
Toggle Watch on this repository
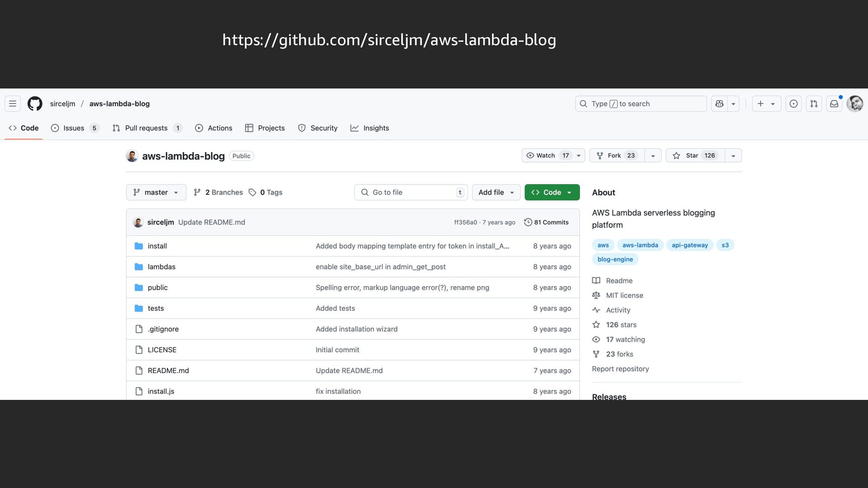547,155
